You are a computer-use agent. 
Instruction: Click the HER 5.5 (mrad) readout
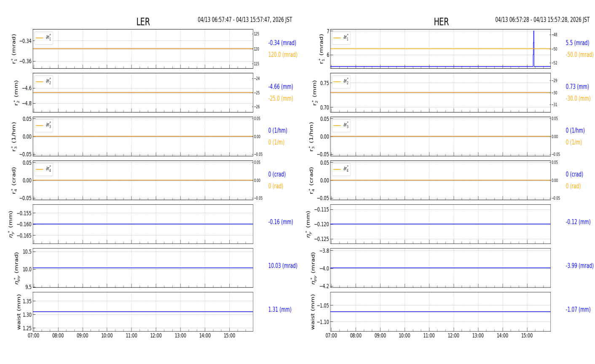click(x=577, y=43)
